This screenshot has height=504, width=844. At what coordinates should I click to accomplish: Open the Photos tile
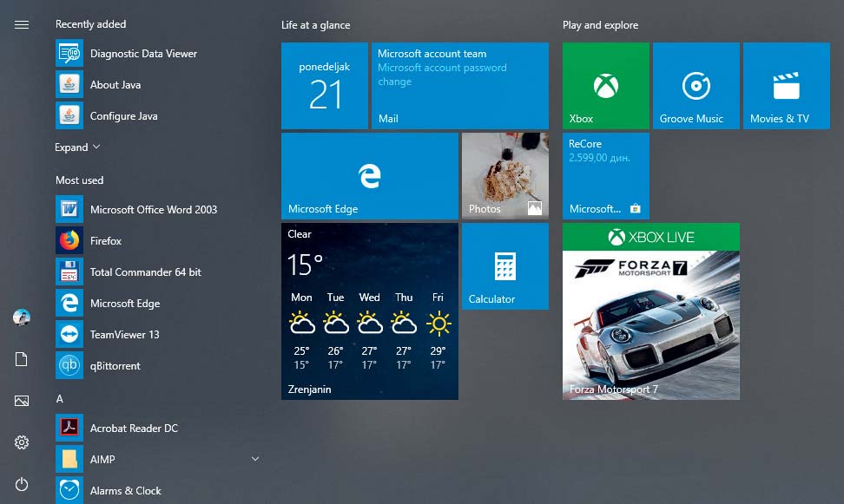tap(505, 176)
